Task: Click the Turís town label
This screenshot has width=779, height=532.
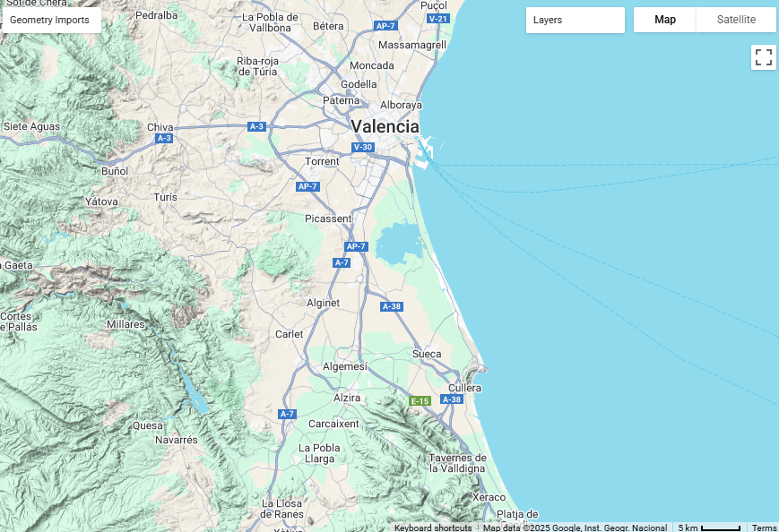Action: [166, 197]
